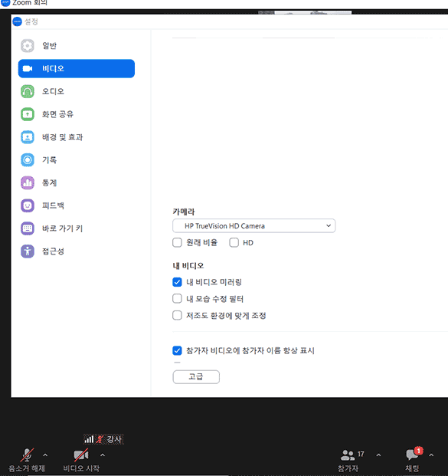This screenshot has height=476, width=448.
Task: Click the Accessibility (접근성) person icon
Action: [x=28, y=251]
